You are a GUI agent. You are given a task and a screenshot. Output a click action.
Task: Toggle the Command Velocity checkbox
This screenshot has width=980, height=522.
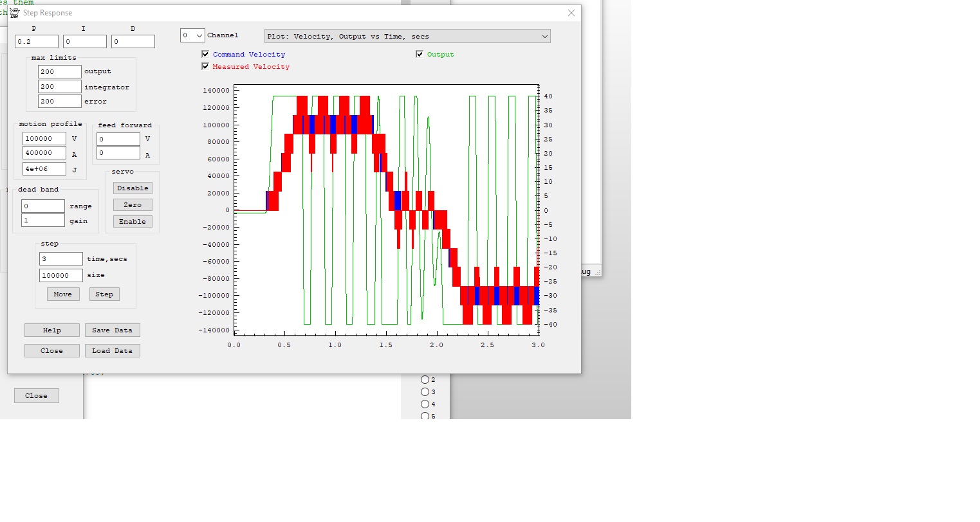[x=205, y=54]
